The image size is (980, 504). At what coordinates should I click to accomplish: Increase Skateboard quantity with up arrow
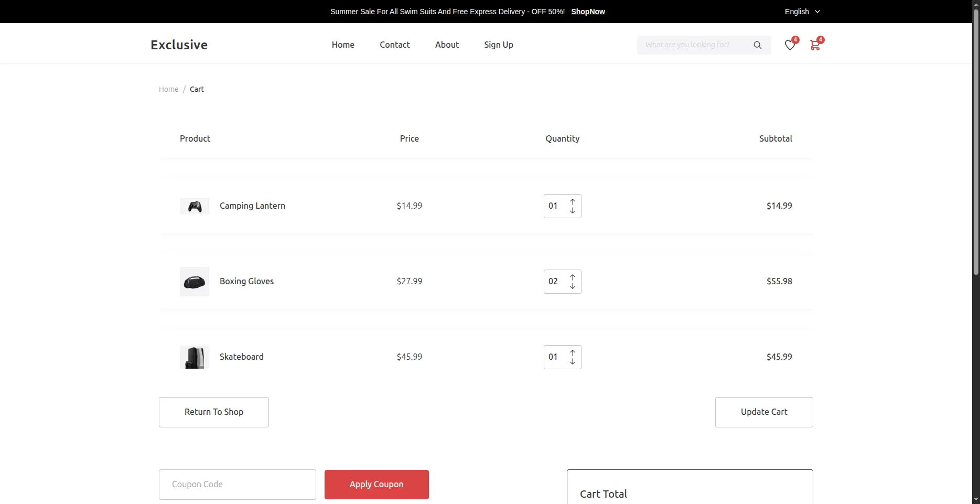(x=573, y=353)
